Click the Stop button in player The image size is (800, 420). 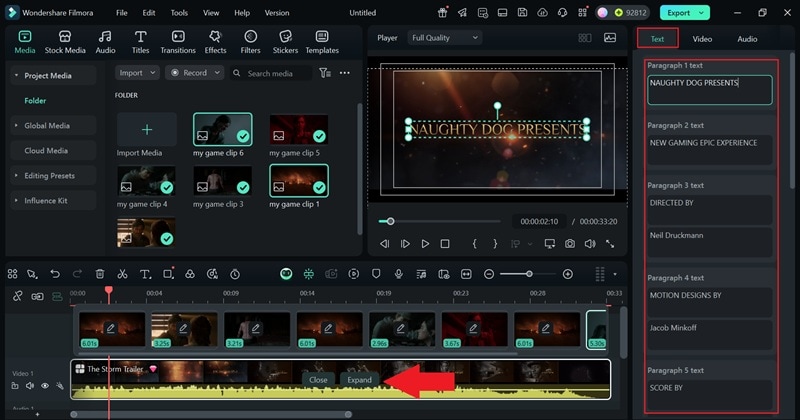[445, 244]
